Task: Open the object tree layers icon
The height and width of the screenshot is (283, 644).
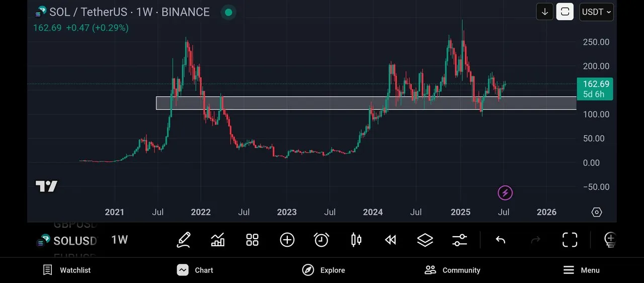Action: click(x=425, y=240)
